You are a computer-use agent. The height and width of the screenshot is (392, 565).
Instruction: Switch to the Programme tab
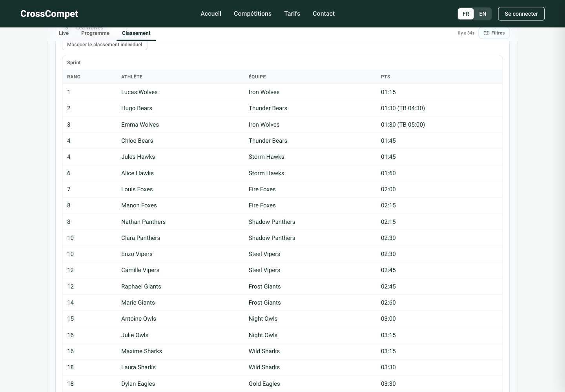(x=95, y=33)
